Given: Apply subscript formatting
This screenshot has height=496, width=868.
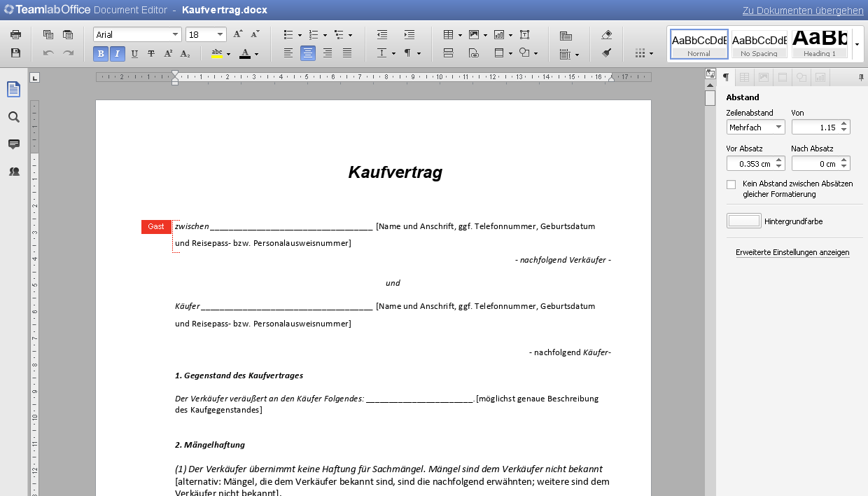Looking at the screenshot, I should point(185,53).
